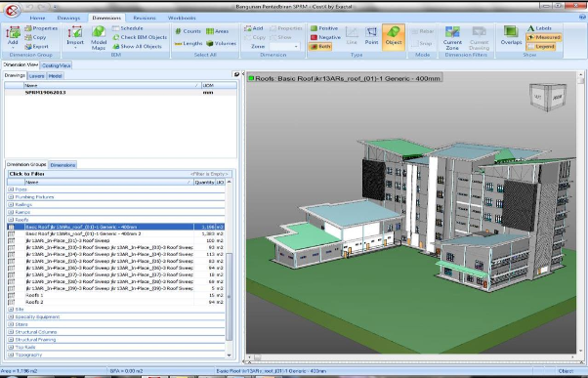Image resolution: width=588 pixels, height=378 pixels.
Task: Toggle the Negative dimension type
Action: (x=325, y=37)
